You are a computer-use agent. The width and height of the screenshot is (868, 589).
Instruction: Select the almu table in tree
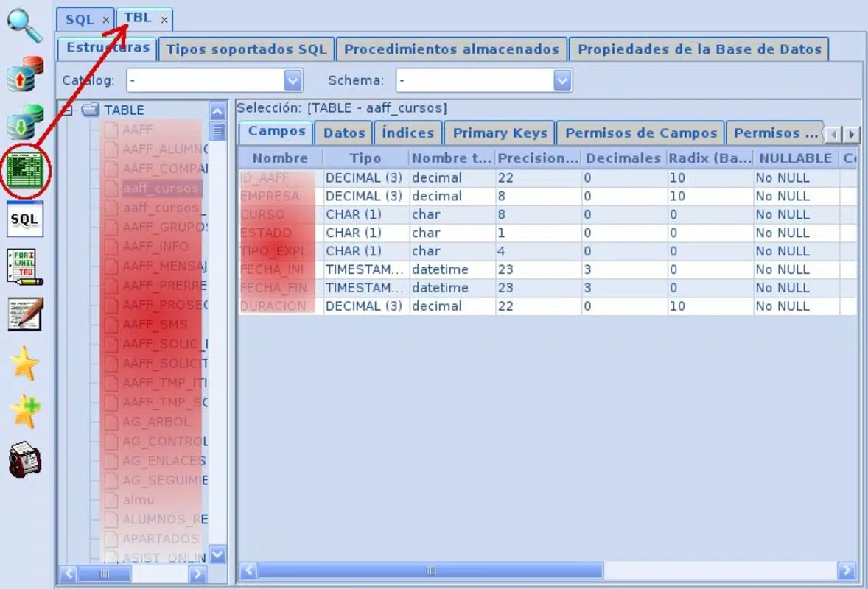coord(139,500)
